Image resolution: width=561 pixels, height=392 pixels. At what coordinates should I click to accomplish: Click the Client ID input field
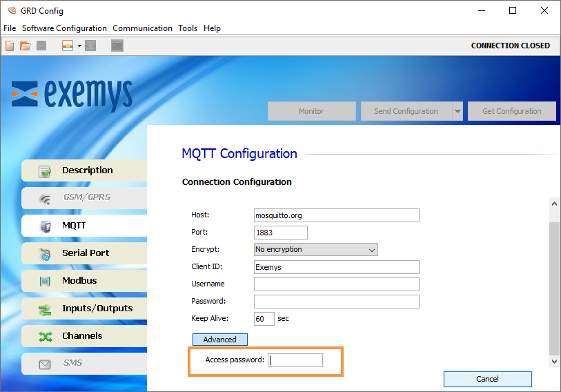pyautogui.click(x=336, y=266)
